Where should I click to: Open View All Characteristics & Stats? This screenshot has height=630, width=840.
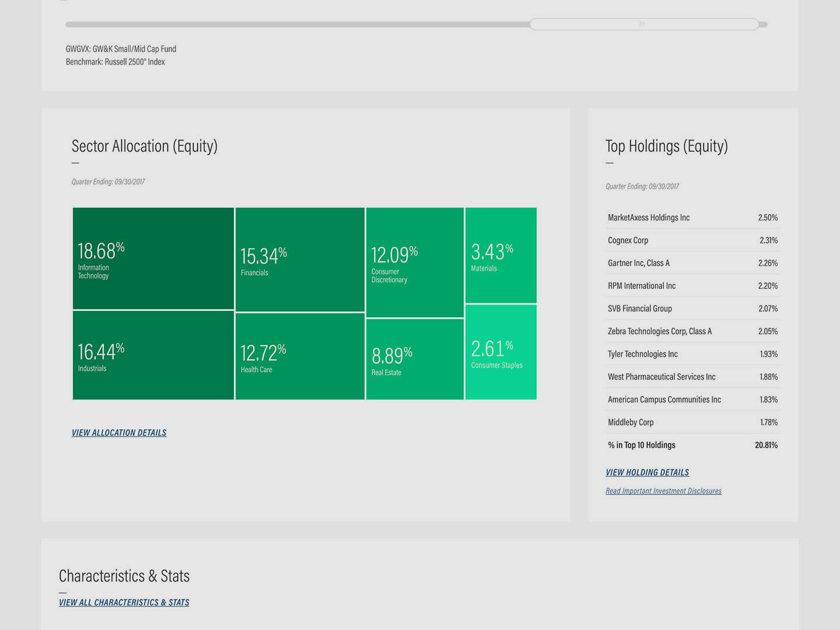(124, 603)
